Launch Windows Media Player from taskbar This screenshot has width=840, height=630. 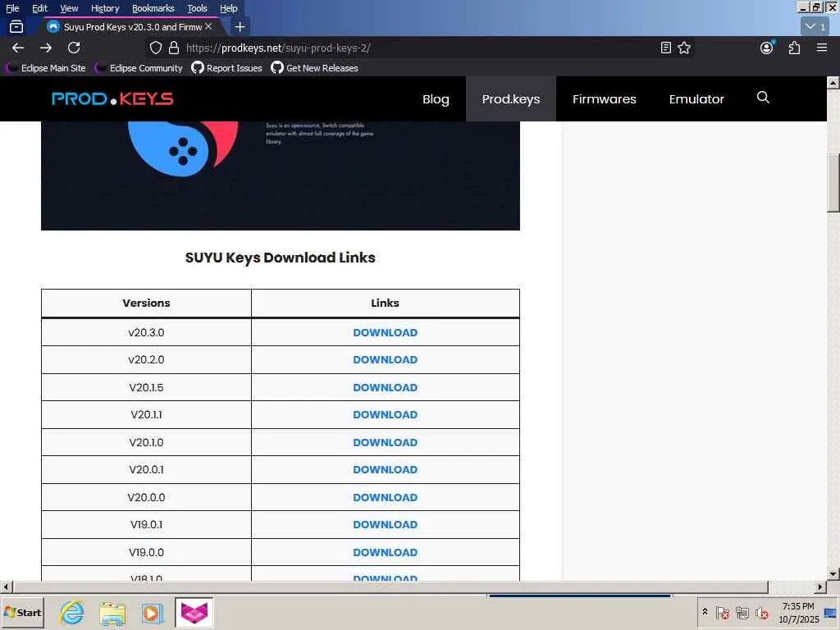point(152,612)
